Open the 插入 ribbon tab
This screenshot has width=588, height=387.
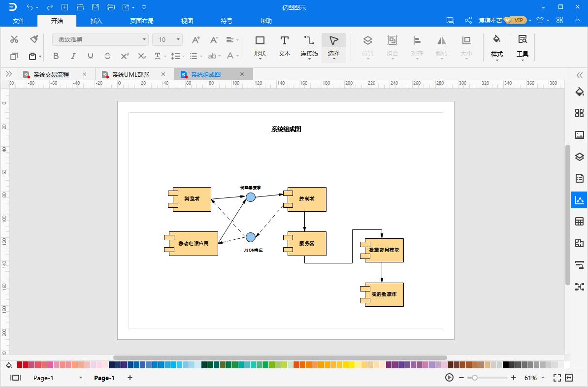tap(97, 21)
